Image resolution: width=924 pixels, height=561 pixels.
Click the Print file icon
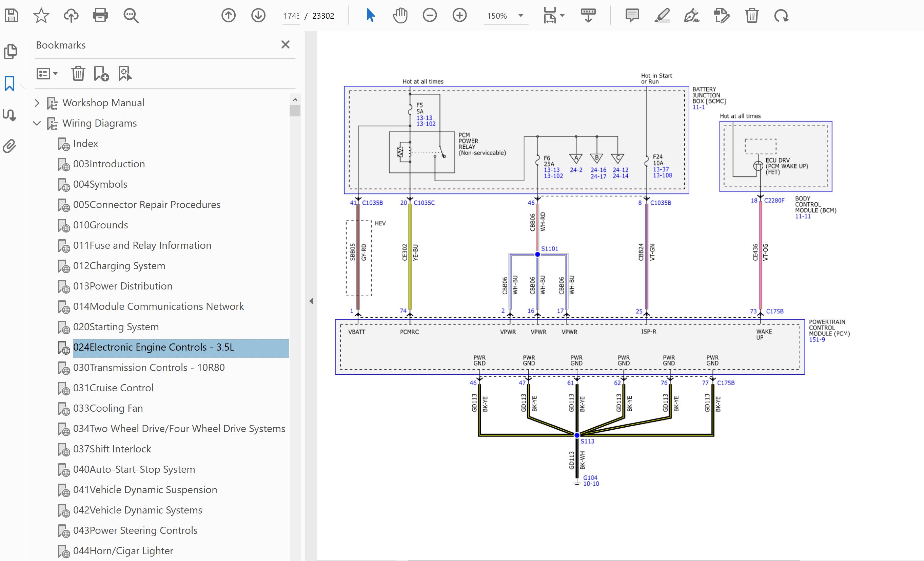pyautogui.click(x=100, y=15)
